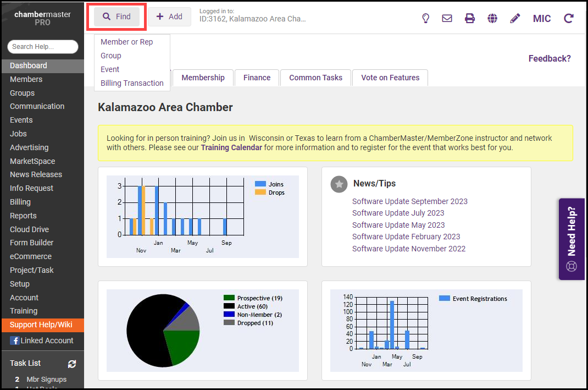The image size is (588, 390).
Task: Open the Common Tasks tab
Action: pos(315,78)
